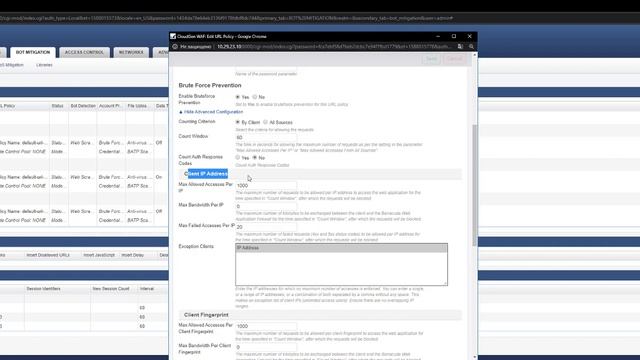Click the Exception Clients text area
Screen dimensions: 640x360
click(341, 264)
